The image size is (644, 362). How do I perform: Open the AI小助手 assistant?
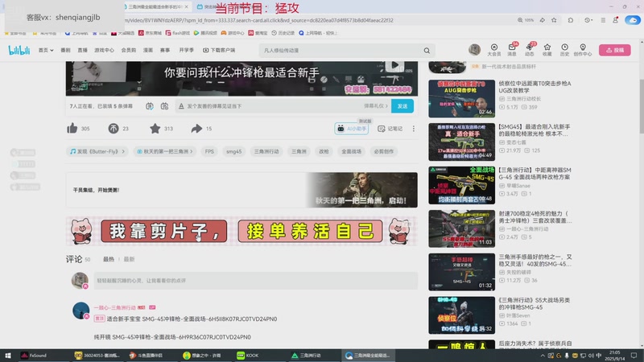click(352, 129)
